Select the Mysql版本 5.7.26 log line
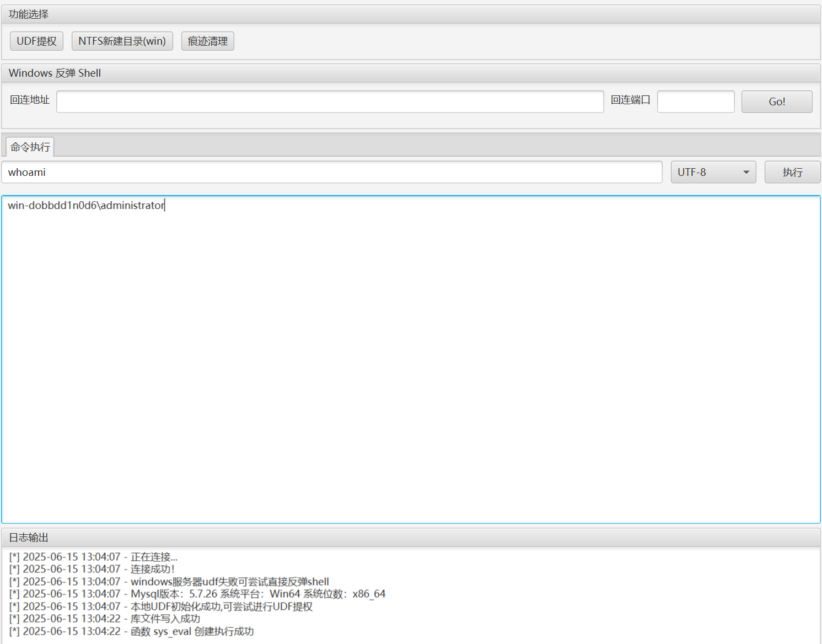Viewport: 822px width, 644px height. point(197,594)
